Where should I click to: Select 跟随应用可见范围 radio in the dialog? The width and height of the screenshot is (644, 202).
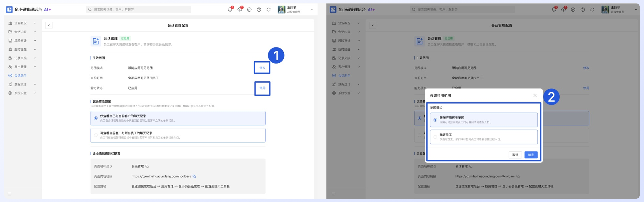pos(435,120)
